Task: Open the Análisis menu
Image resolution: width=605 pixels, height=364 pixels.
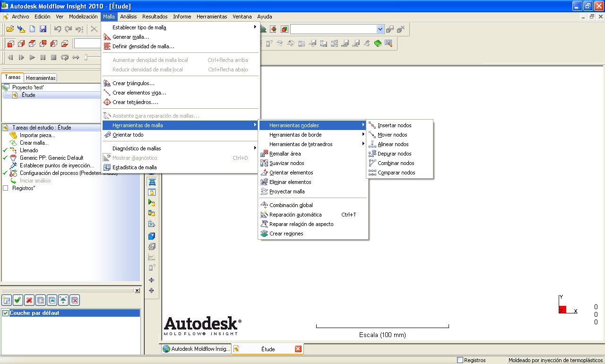Action: pyautogui.click(x=129, y=17)
